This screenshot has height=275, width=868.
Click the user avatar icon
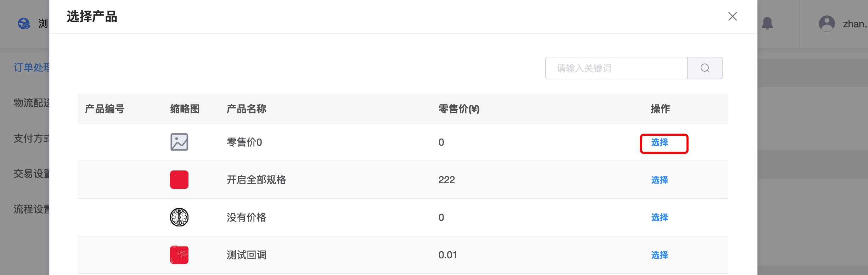pyautogui.click(x=827, y=24)
